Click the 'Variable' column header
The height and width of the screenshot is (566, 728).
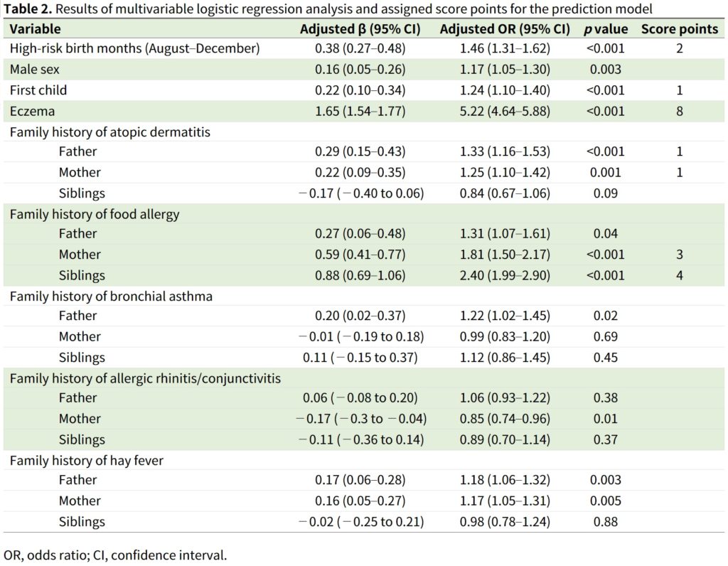point(35,29)
